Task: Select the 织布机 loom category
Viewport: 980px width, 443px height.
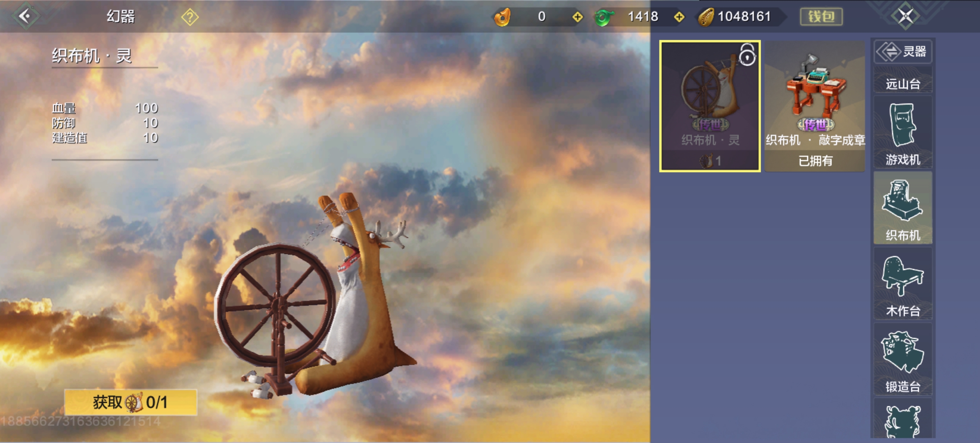Action: (x=902, y=208)
